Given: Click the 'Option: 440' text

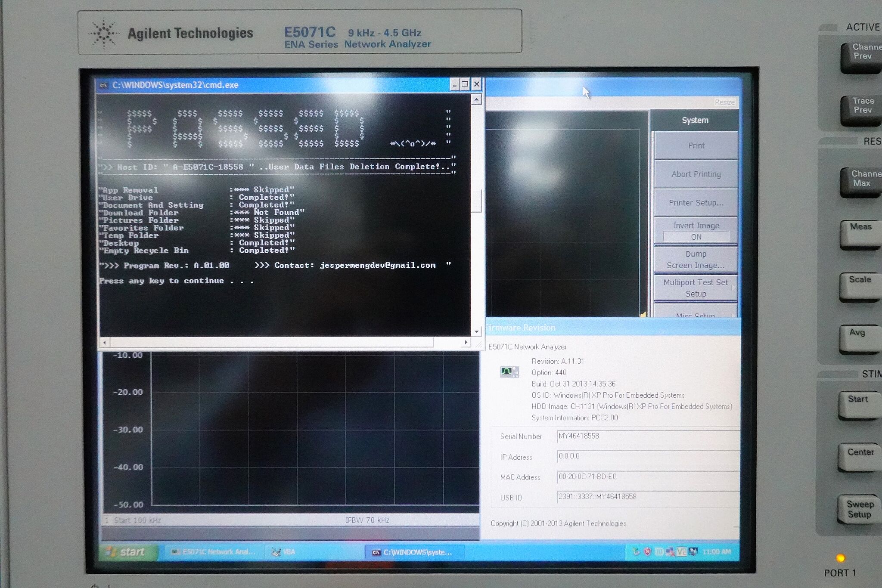Looking at the screenshot, I should click(x=549, y=372).
